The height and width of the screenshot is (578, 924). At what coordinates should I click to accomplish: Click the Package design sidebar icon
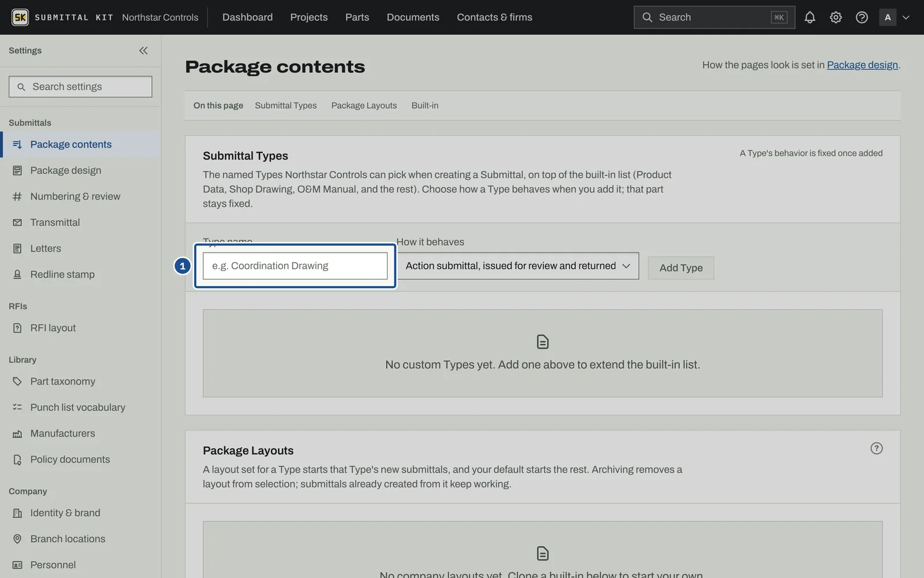pos(17,171)
